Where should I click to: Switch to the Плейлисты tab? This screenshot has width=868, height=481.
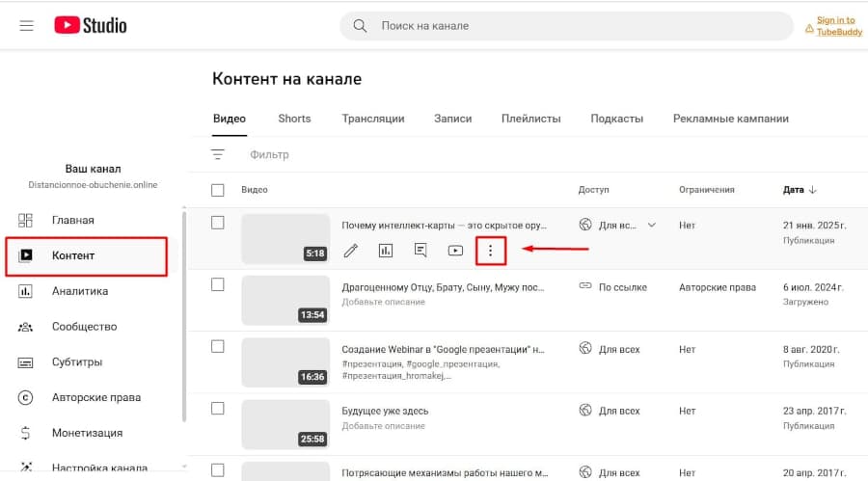tap(530, 119)
